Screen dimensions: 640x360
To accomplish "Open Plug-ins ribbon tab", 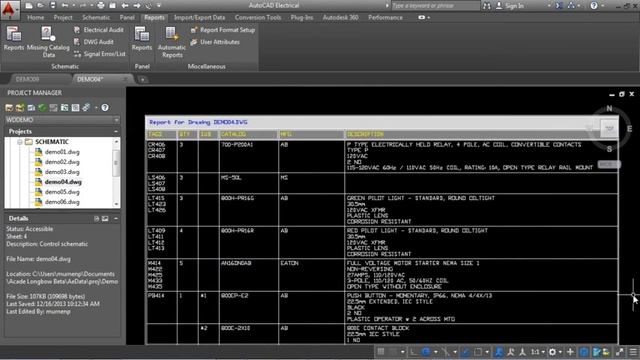I will tap(302, 18).
